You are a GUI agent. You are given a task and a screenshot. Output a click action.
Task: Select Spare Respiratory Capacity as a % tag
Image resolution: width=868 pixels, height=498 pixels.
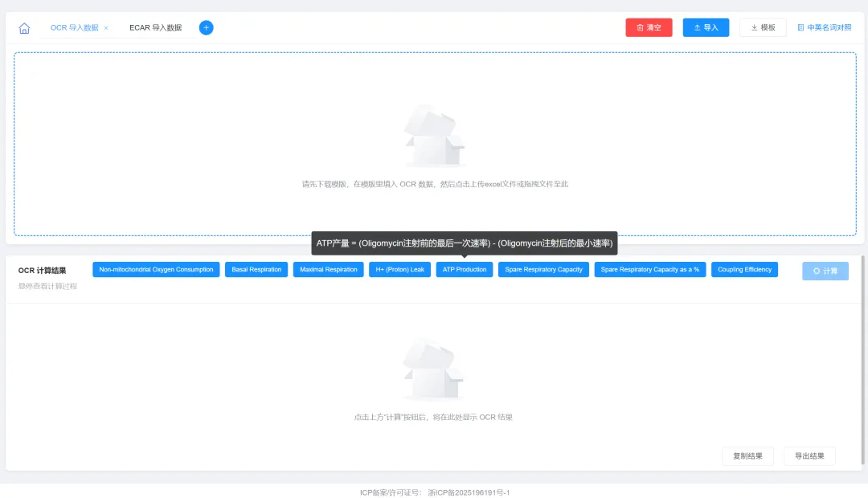pos(649,270)
